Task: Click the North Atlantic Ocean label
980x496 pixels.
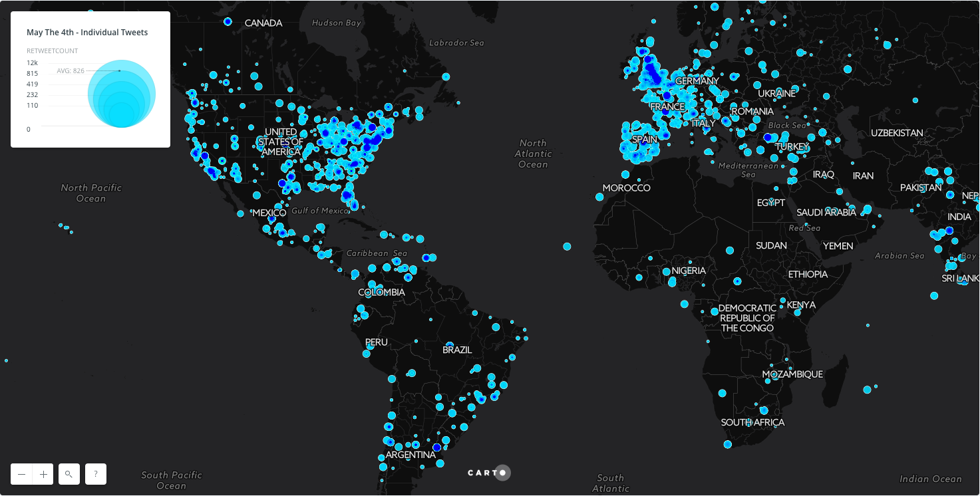Action: pyautogui.click(x=533, y=154)
